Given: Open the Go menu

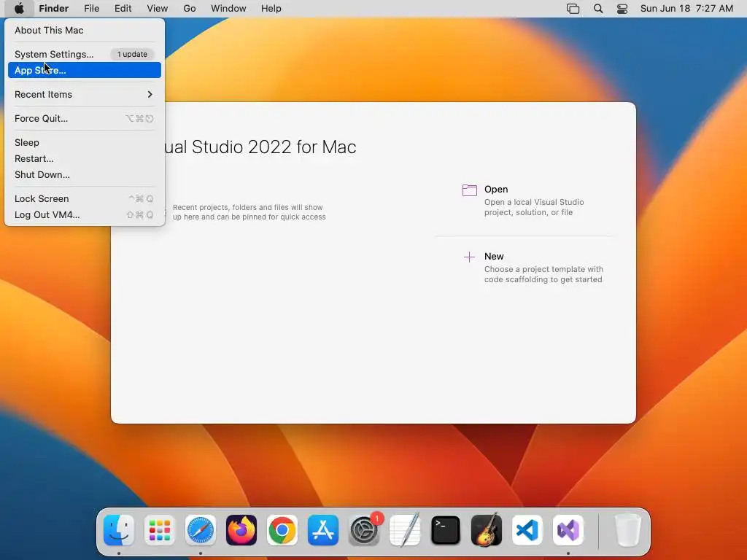Looking at the screenshot, I should [190, 9].
